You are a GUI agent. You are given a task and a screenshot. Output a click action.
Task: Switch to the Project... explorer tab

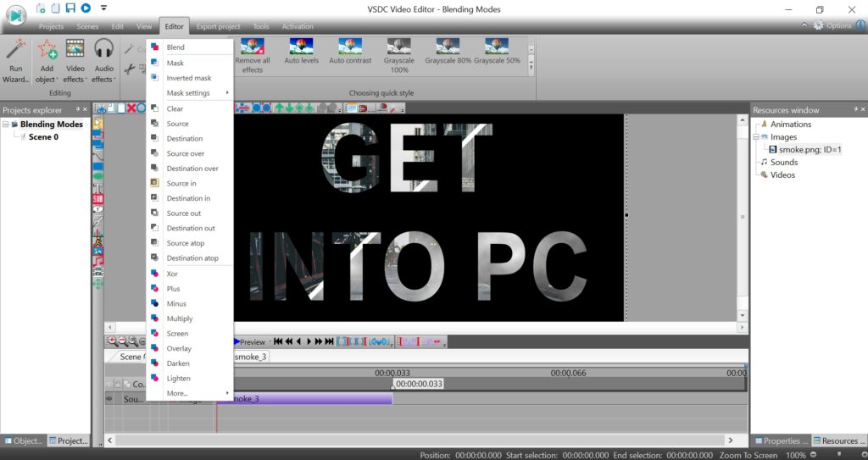tap(68, 441)
